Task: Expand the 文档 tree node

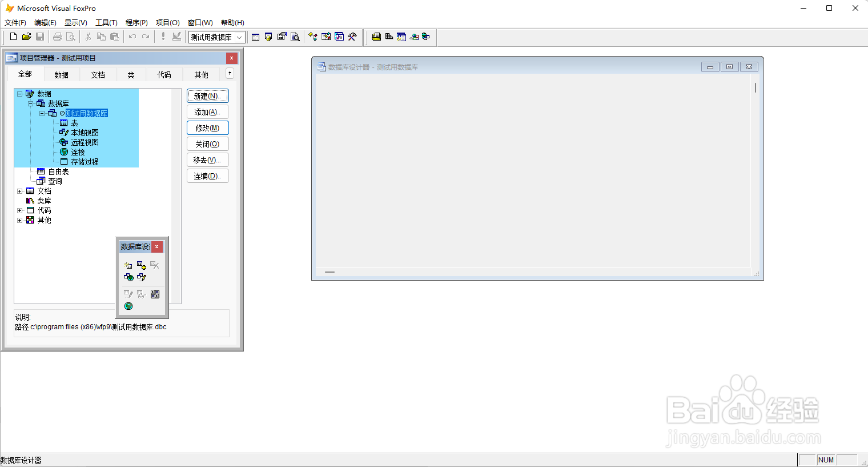Action: pos(19,191)
